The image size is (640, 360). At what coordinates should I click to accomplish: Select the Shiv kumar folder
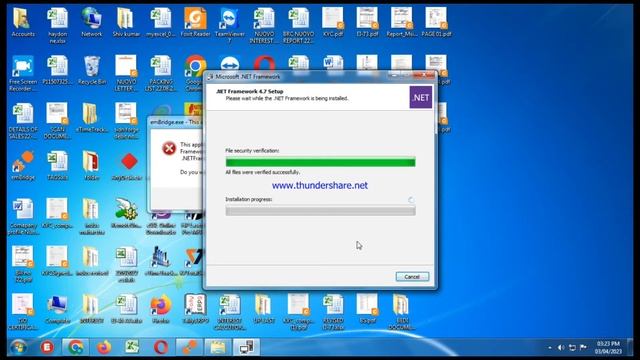coord(126,23)
